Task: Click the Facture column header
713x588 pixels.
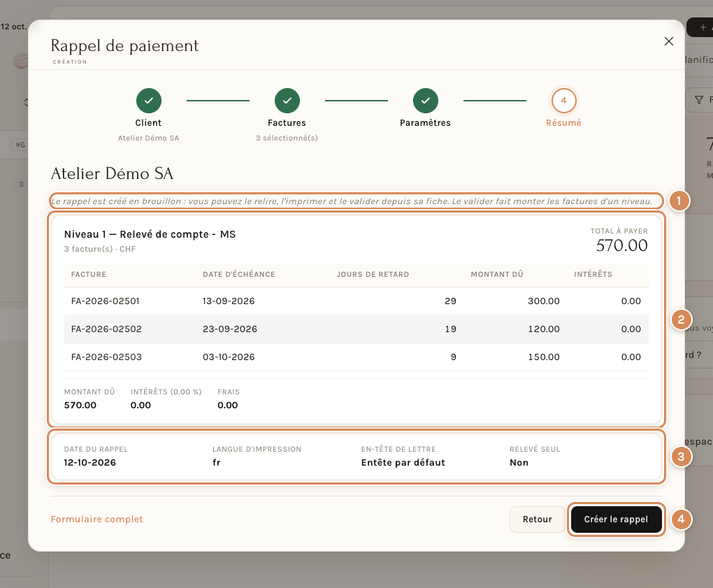Action: 89,274
